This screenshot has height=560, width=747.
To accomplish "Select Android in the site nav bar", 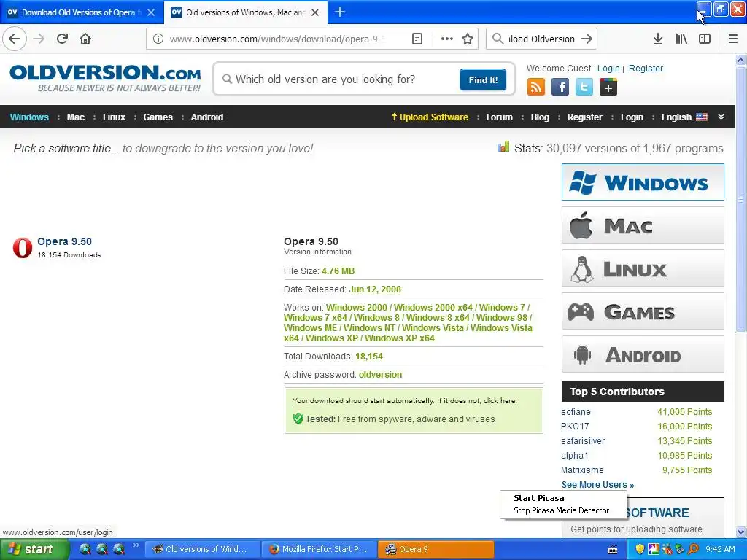I will pos(206,117).
